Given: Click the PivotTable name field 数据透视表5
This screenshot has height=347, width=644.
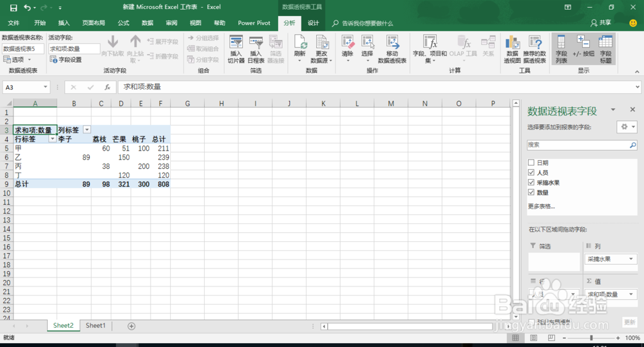Looking at the screenshot, I should 23,49.
